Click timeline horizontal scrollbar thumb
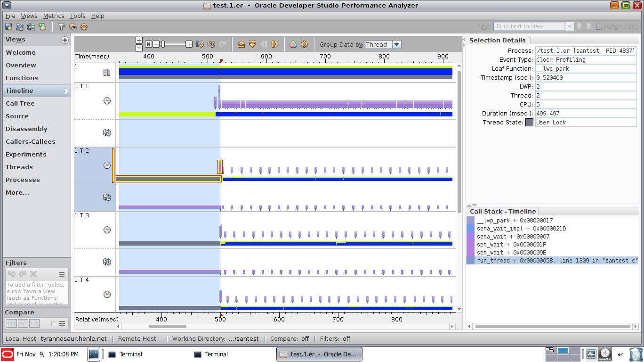This screenshot has height=362, width=644. pyautogui.click(x=168, y=326)
